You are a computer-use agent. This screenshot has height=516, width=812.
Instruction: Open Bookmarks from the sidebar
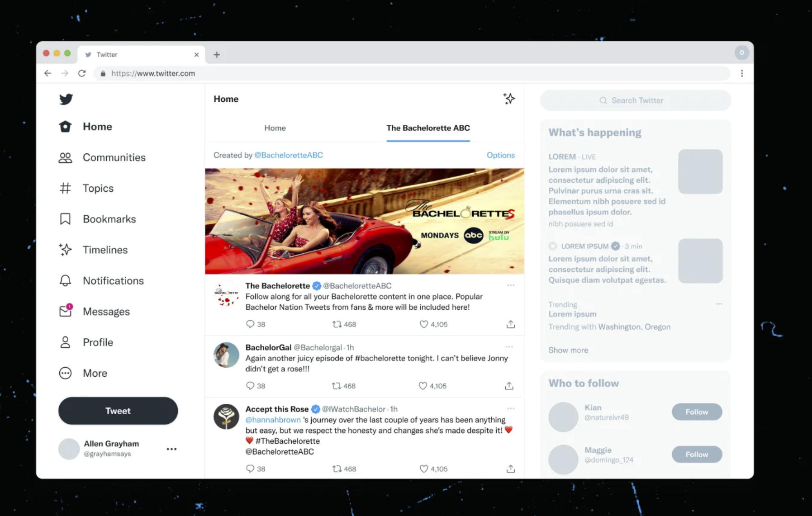pyautogui.click(x=97, y=219)
